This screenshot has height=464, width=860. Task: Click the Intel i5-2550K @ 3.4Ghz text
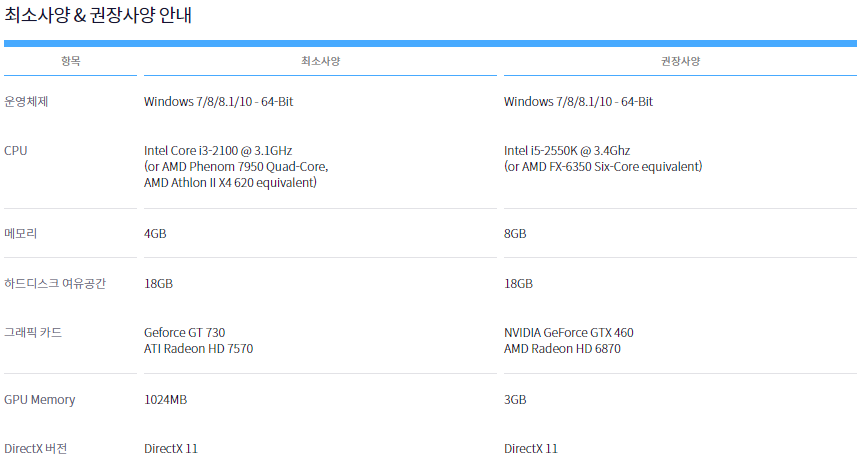tap(567, 150)
